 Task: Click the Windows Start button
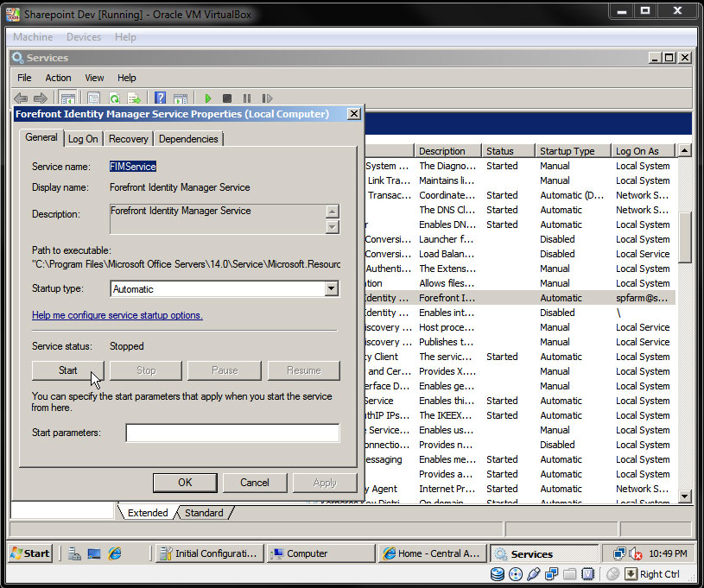(x=30, y=553)
